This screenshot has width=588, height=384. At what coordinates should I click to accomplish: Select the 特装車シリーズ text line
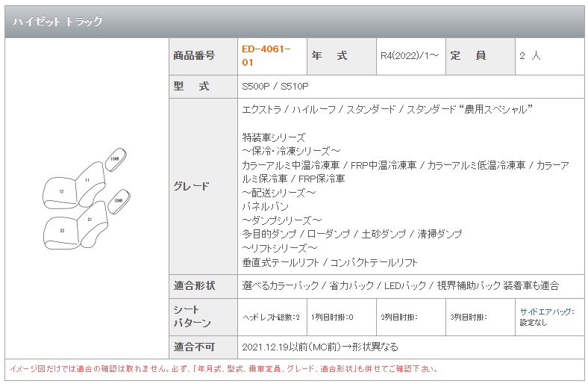pos(274,137)
